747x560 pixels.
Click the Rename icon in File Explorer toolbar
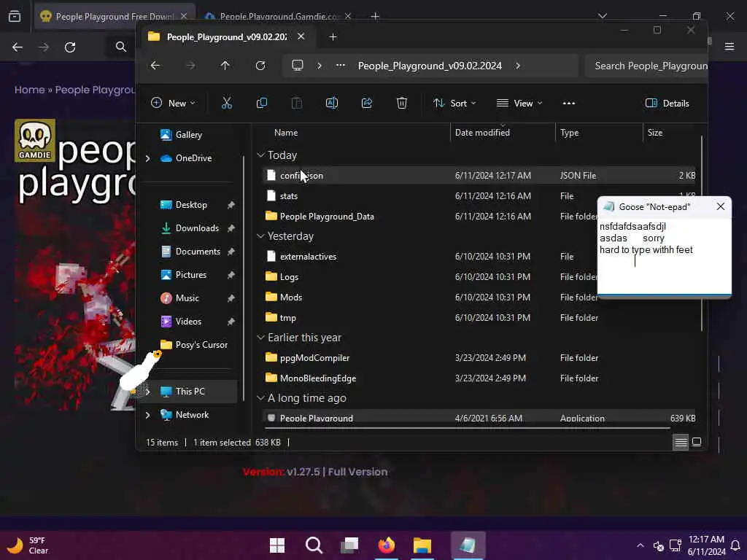click(x=332, y=103)
